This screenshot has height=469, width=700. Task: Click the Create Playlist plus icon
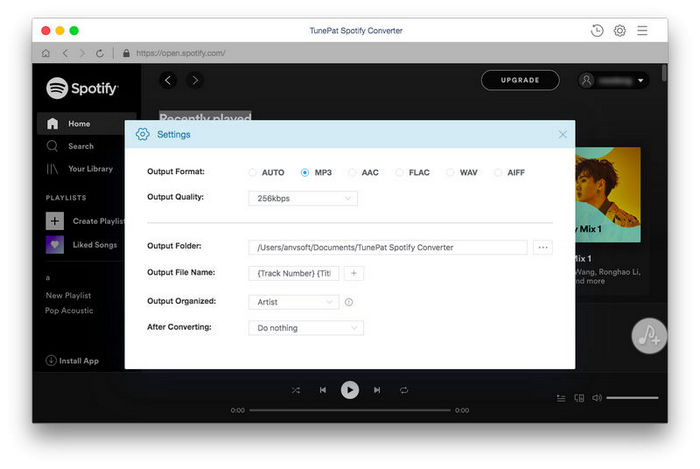(54, 221)
